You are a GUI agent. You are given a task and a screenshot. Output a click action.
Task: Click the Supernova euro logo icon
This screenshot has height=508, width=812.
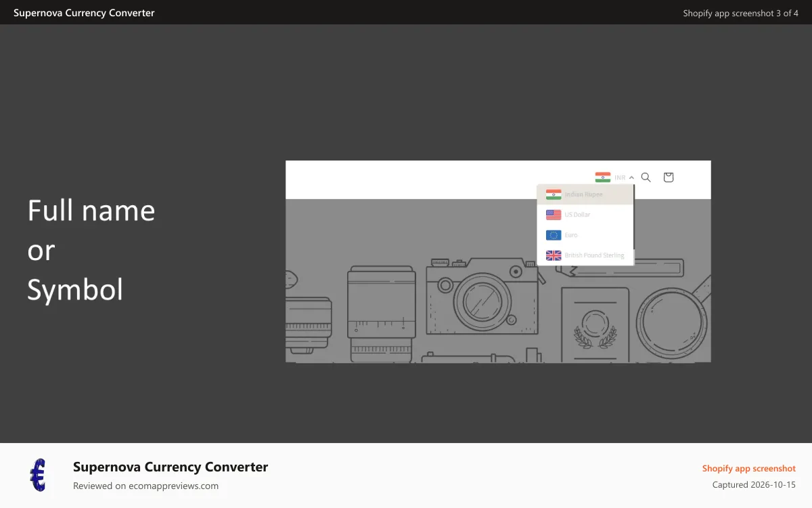(39, 475)
